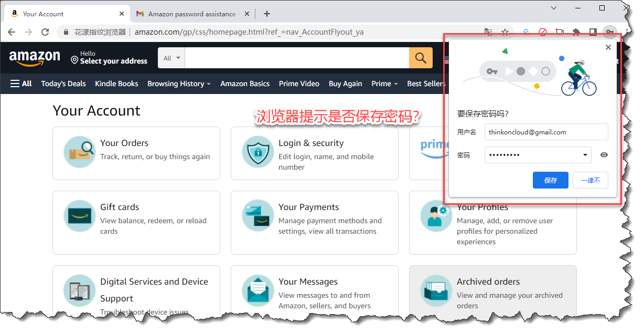Expand the password field dropdown arrow
This screenshot has width=644, height=334.
pyautogui.click(x=585, y=155)
